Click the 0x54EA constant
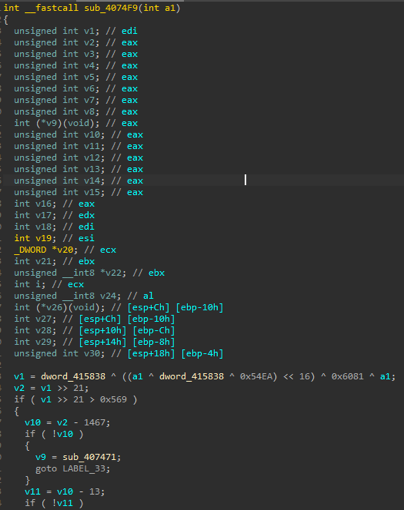This screenshot has width=404, height=510. pyautogui.click(x=256, y=376)
